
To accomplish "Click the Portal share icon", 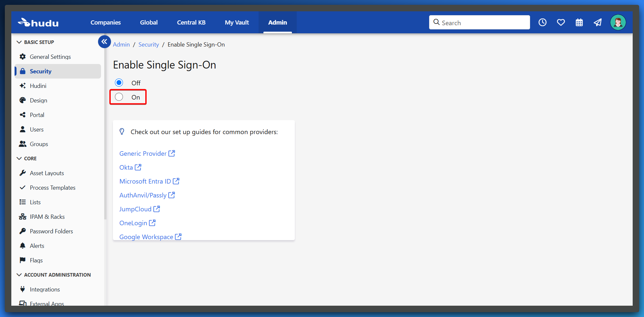I will 23,115.
